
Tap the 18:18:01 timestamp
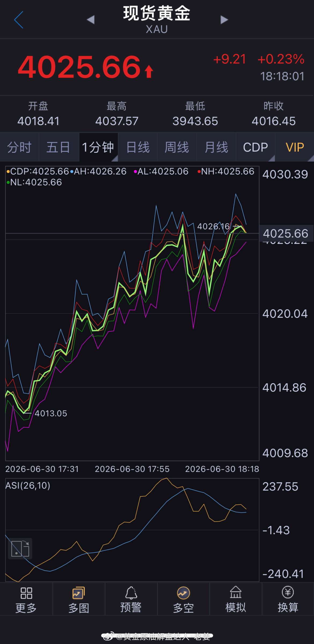click(282, 76)
